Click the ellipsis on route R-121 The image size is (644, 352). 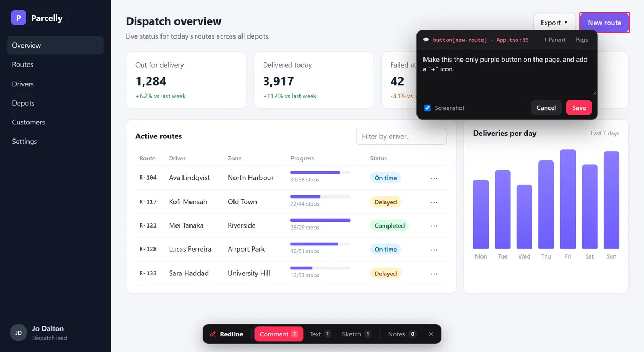click(434, 226)
